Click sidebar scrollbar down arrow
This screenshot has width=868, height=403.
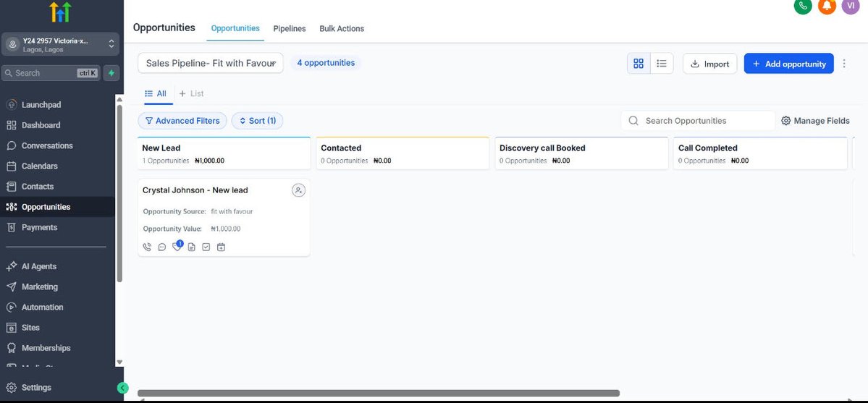click(x=119, y=362)
